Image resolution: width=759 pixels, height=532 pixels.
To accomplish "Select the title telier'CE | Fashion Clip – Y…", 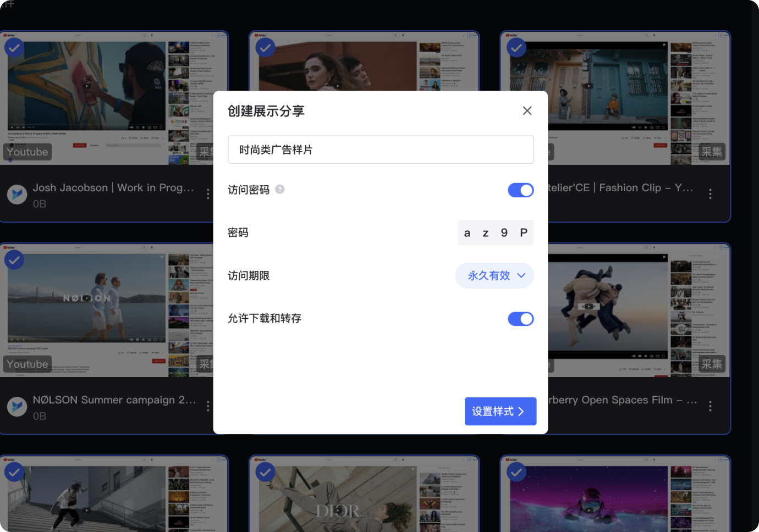I will pyautogui.click(x=621, y=187).
